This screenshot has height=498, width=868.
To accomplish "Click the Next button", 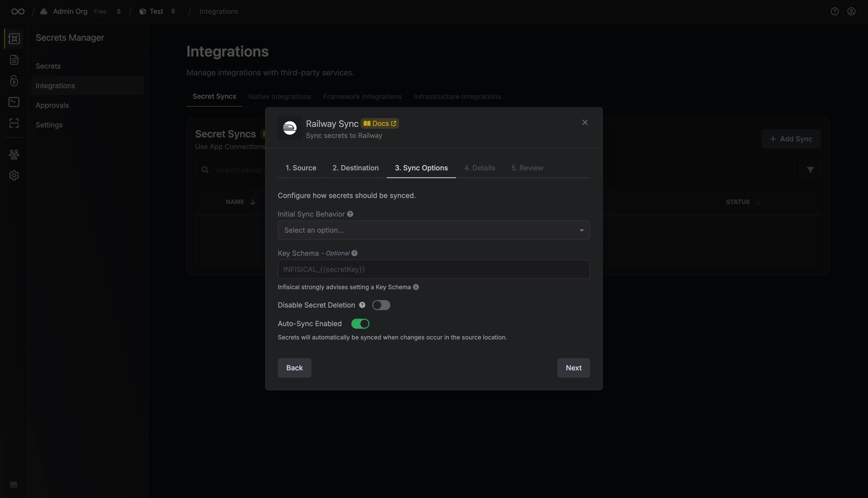I will pyautogui.click(x=573, y=368).
